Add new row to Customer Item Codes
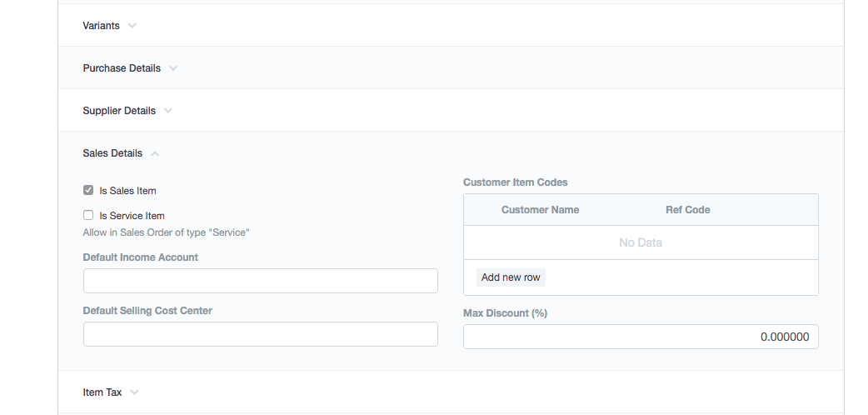The image size is (868, 415). (511, 277)
